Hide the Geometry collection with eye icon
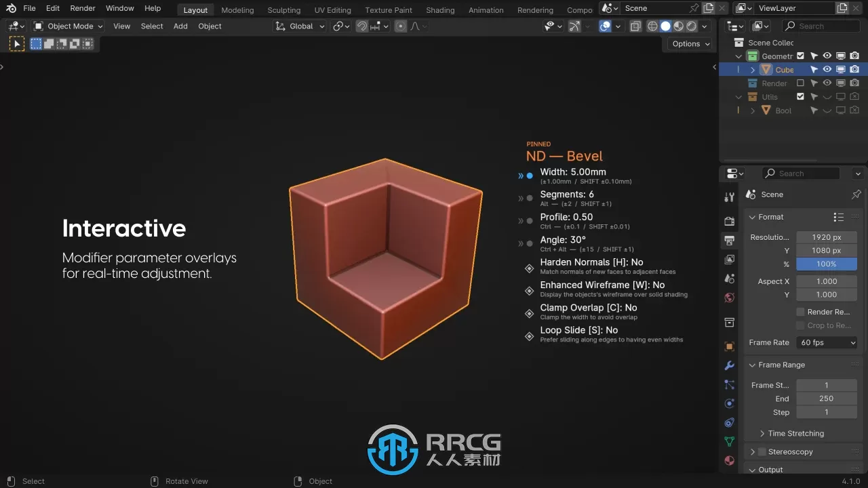The image size is (868, 488). (x=827, y=56)
